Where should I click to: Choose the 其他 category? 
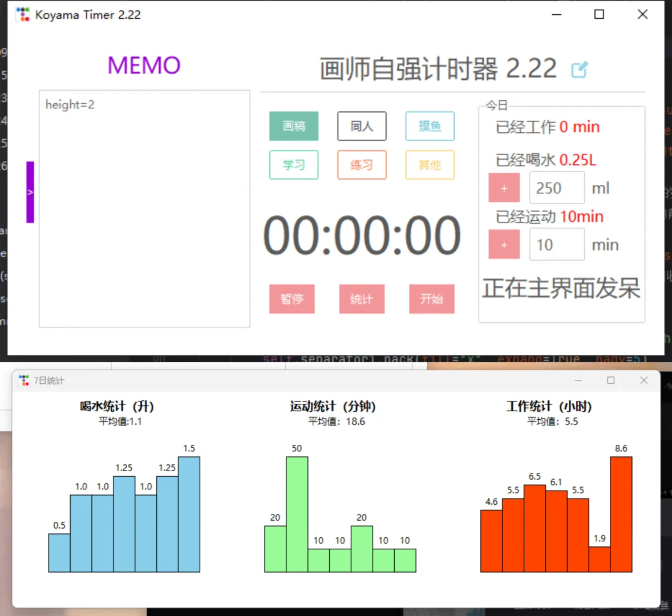click(x=430, y=165)
